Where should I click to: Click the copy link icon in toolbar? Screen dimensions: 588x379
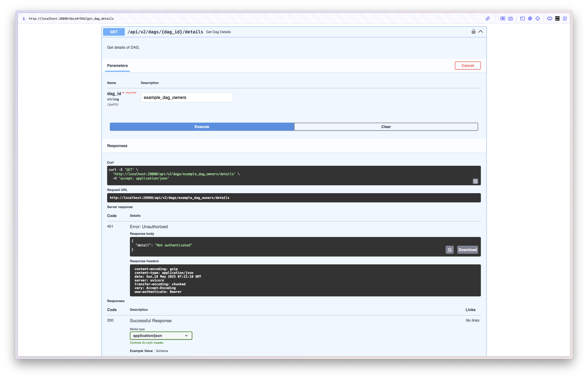click(487, 18)
